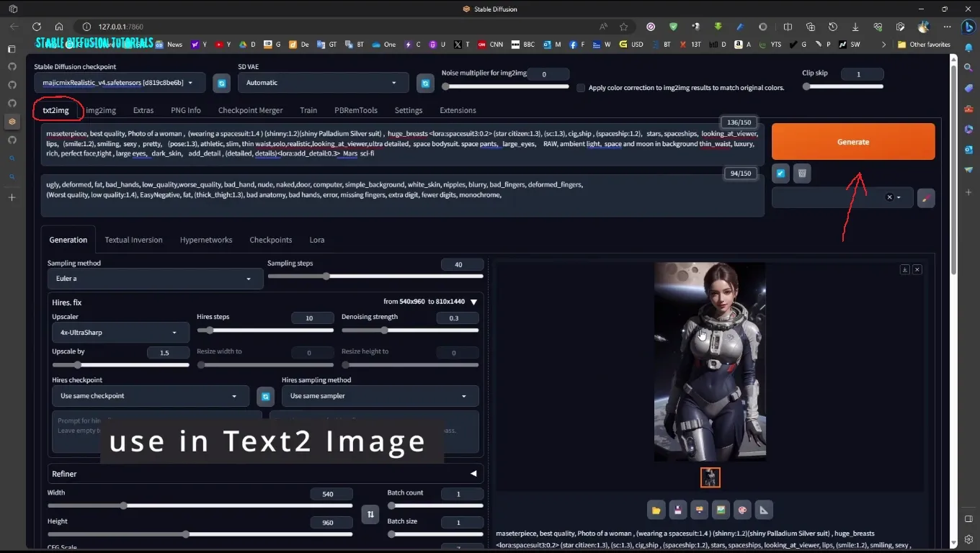Adjust the Hires steps slider

(265, 331)
